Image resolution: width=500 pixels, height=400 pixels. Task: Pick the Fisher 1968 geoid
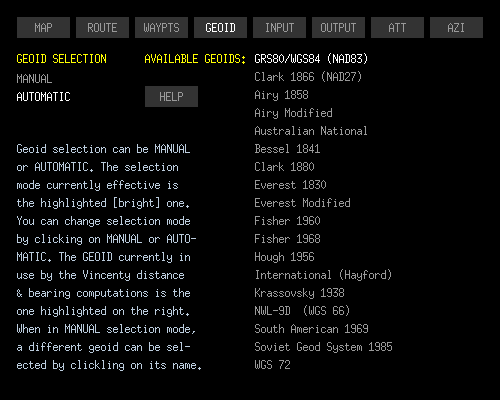pos(287,239)
